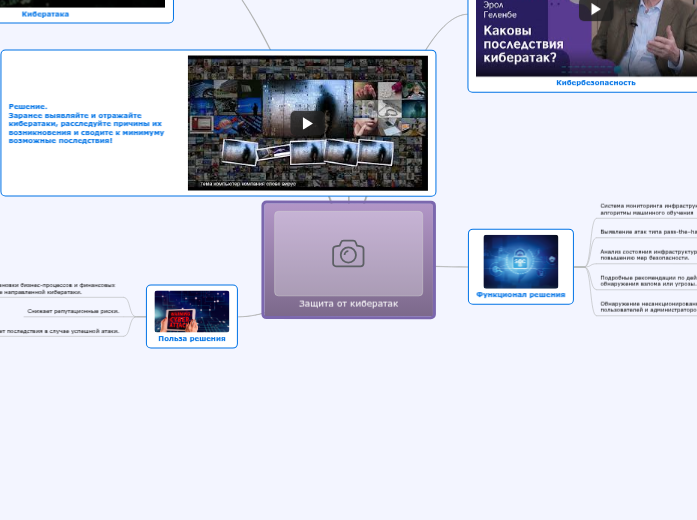The width and height of the screenshot is (697, 520).
Task: Open the lock image in Функционал решения
Action: [x=520, y=261]
